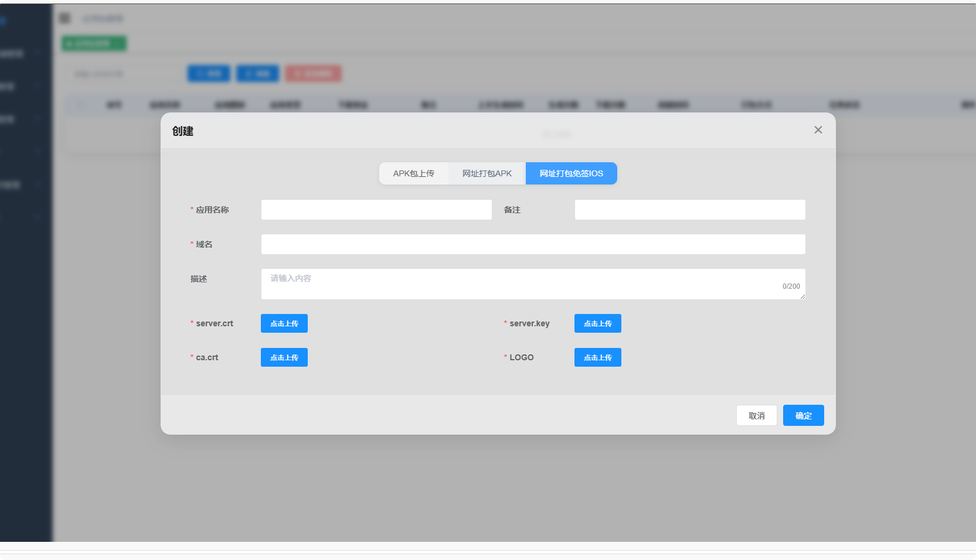The width and height of the screenshot is (976, 560).
Task: Upload the LOGO via 点击上传
Action: (x=598, y=357)
